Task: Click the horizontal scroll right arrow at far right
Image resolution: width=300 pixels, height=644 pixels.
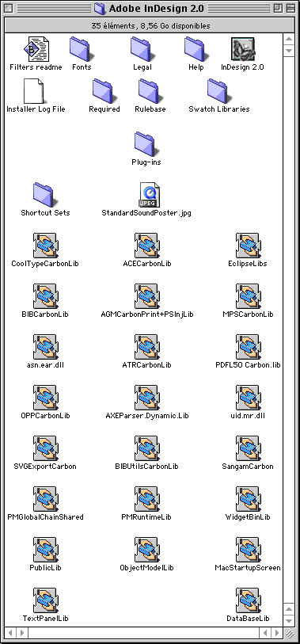Action: click(277, 632)
